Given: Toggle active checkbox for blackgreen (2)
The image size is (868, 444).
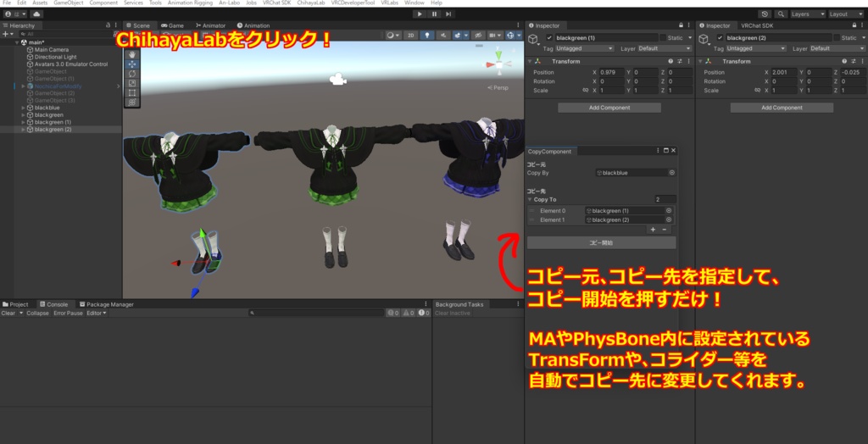Looking at the screenshot, I should point(720,37).
